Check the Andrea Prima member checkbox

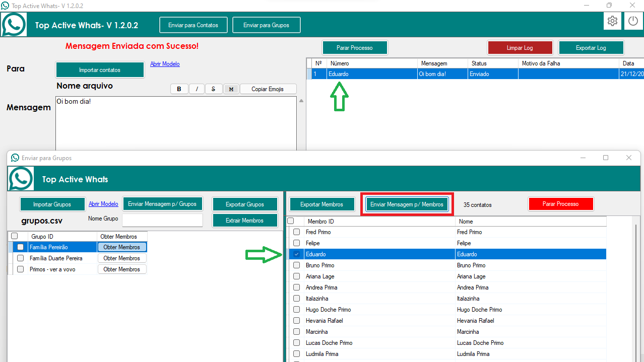pyautogui.click(x=297, y=287)
